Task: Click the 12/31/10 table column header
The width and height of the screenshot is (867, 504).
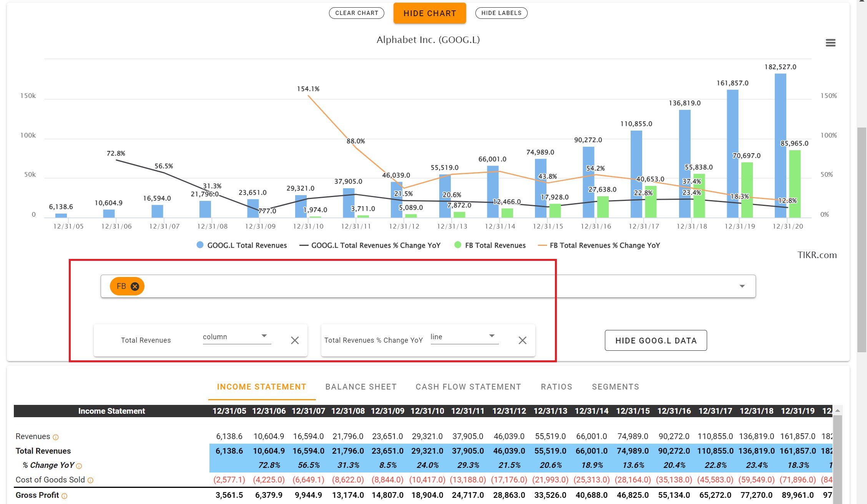Action: pyautogui.click(x=427, y=411)
